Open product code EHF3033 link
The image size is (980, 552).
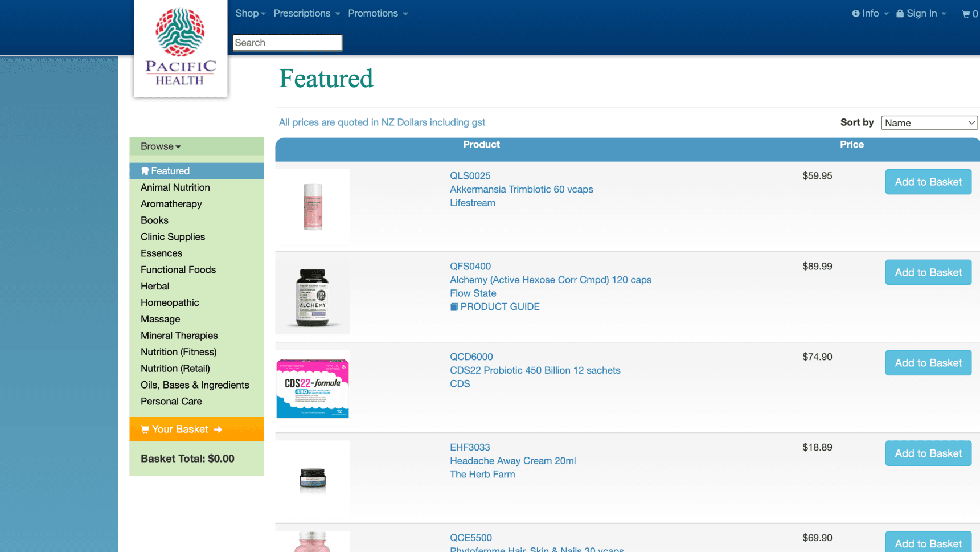pos(470,448)
